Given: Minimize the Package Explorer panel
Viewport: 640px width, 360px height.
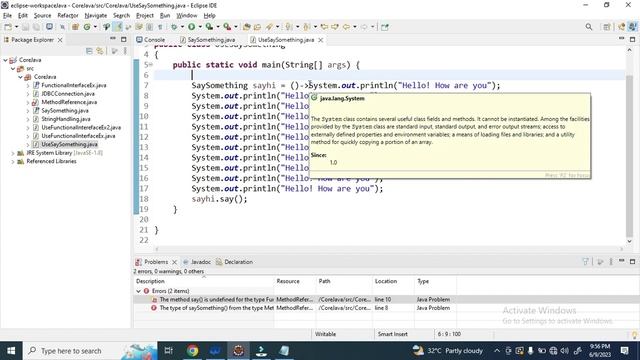Looking at the screenshot, I should pos(113,39).
